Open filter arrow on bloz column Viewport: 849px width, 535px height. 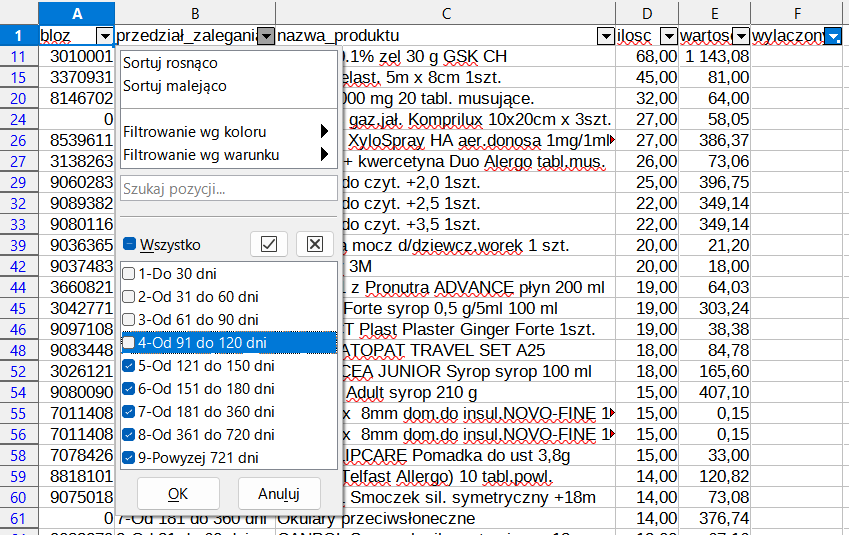point(105,37)
